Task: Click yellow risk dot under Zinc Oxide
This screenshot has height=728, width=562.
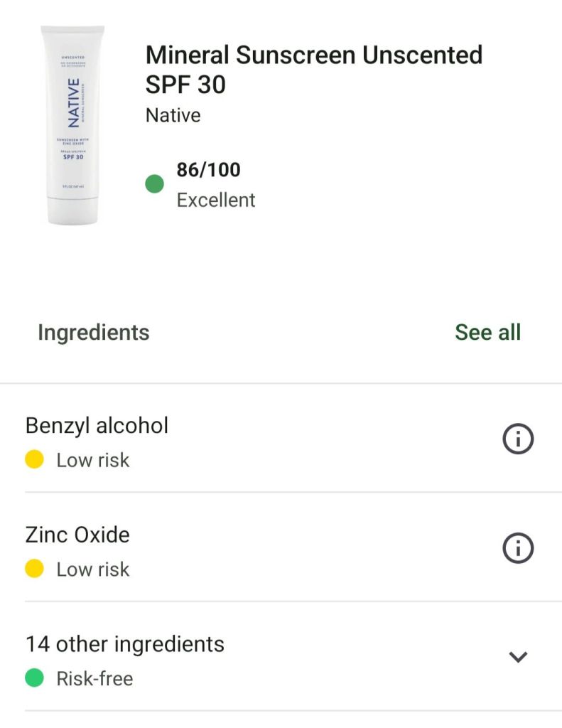Action: (34, 569)
